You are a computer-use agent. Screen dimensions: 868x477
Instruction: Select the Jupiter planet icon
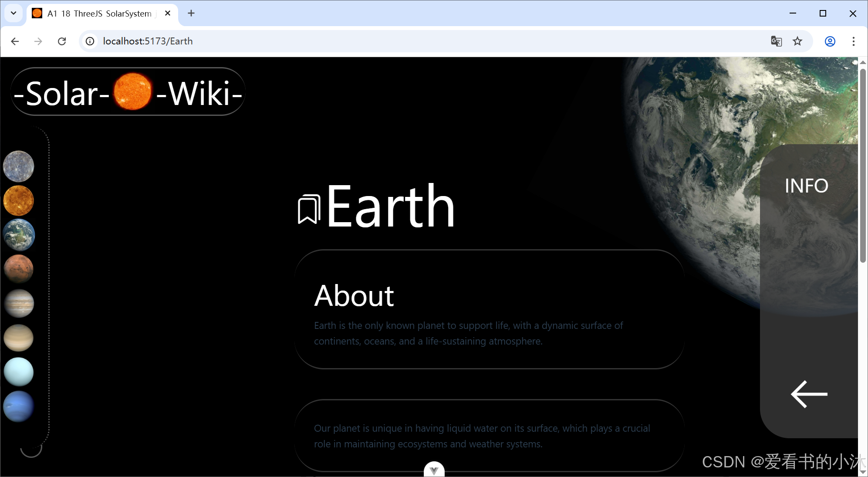coord(19,303)
